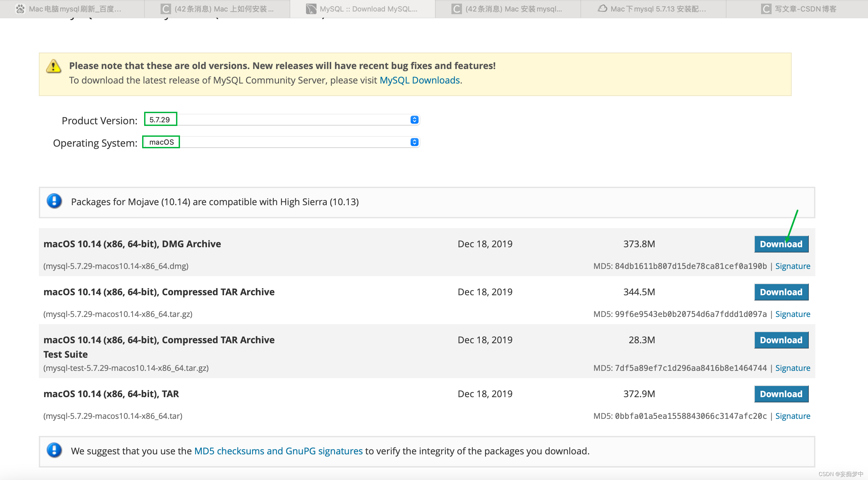The height and width of the screenshot is (480, 868).
Task: Open MD5 checksums and GnuPG signatures link
Action: pyautogui.click(x=278, y=451)
